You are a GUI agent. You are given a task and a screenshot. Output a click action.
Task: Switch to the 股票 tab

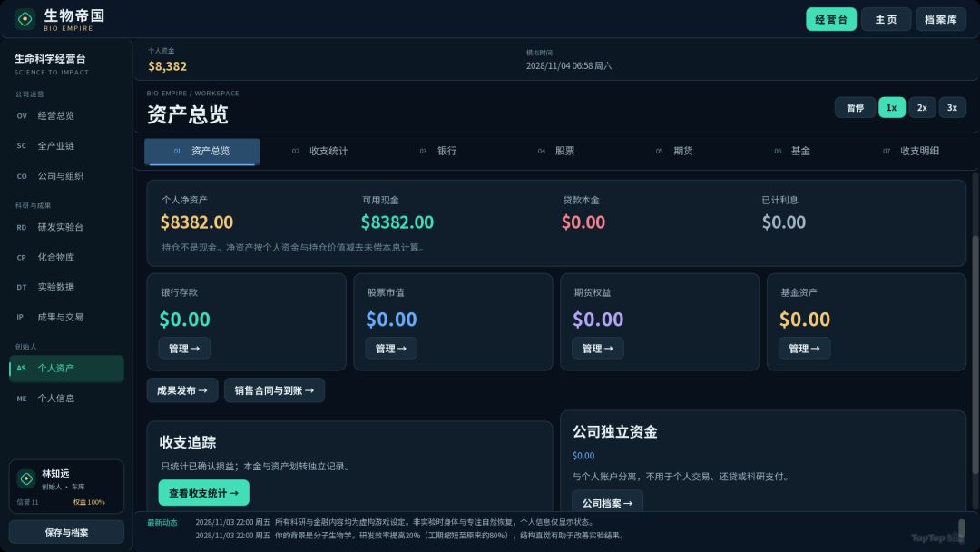[x=556, y=152]
